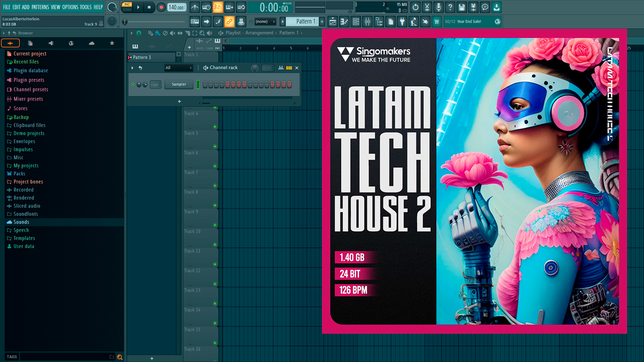The image size is (644, 362).
Task: Click the browser search magnifier icon
Action: [x=120, y=357]
